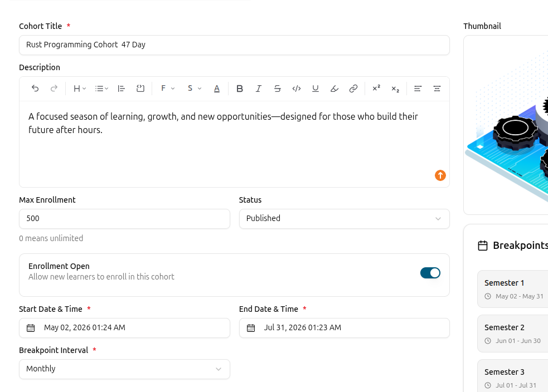The image size is (548, 392).
Task: Click the undo icon in the editor toolbar
Action: (35, 89)
